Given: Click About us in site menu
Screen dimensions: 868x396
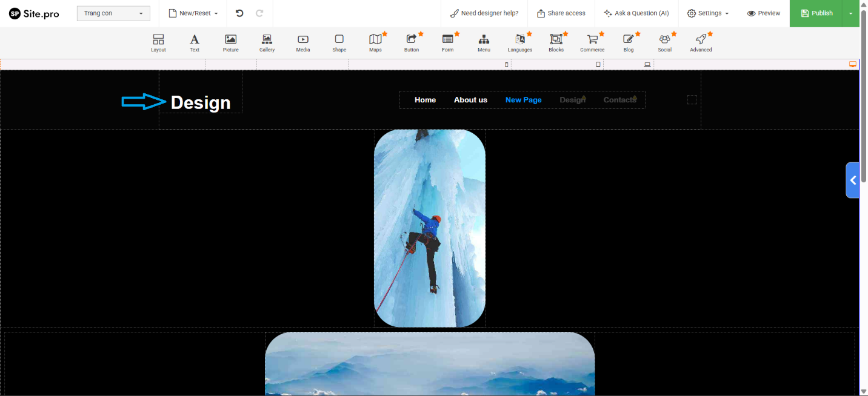Looking at the screenshot, I should coord(470,100).
